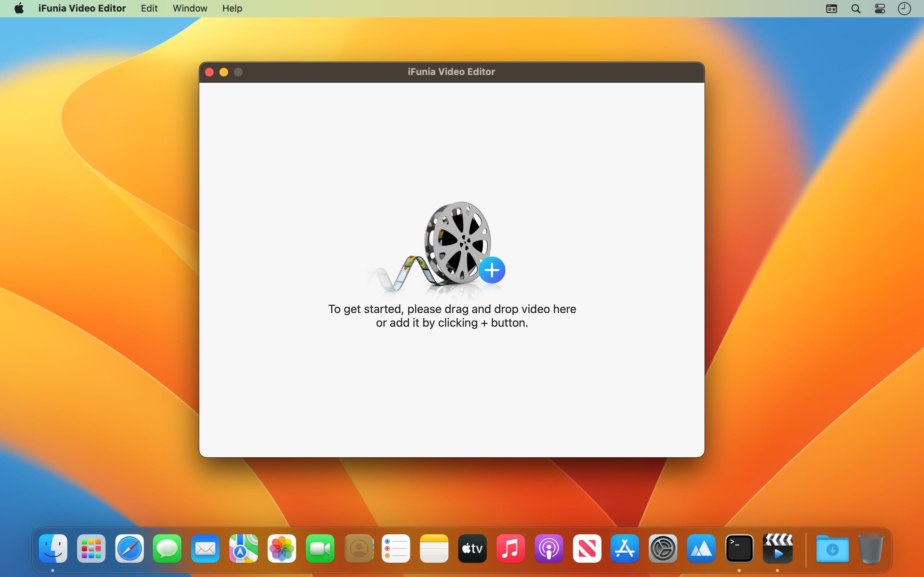The height and width of the screenshot is (577, 924).
Task: Open the iFunia Video Editor app menu
Action: coord(82,8)
